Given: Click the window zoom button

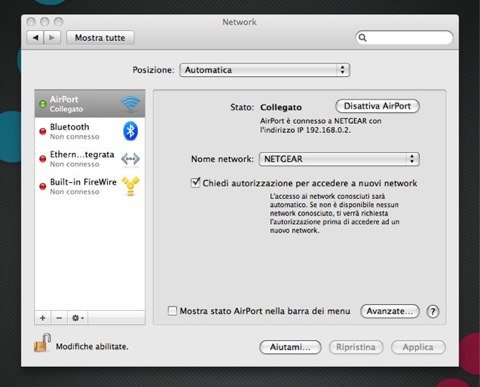Looking at the screenshot, I should point(59,22).
